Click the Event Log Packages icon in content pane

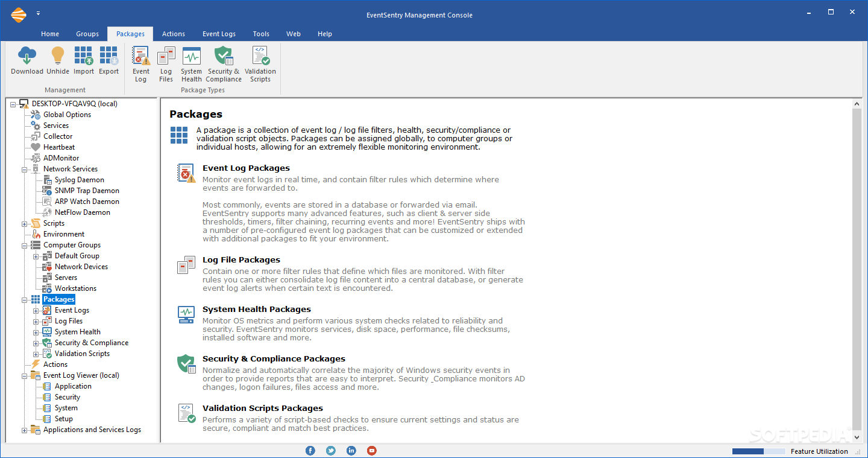coord(186,173)
